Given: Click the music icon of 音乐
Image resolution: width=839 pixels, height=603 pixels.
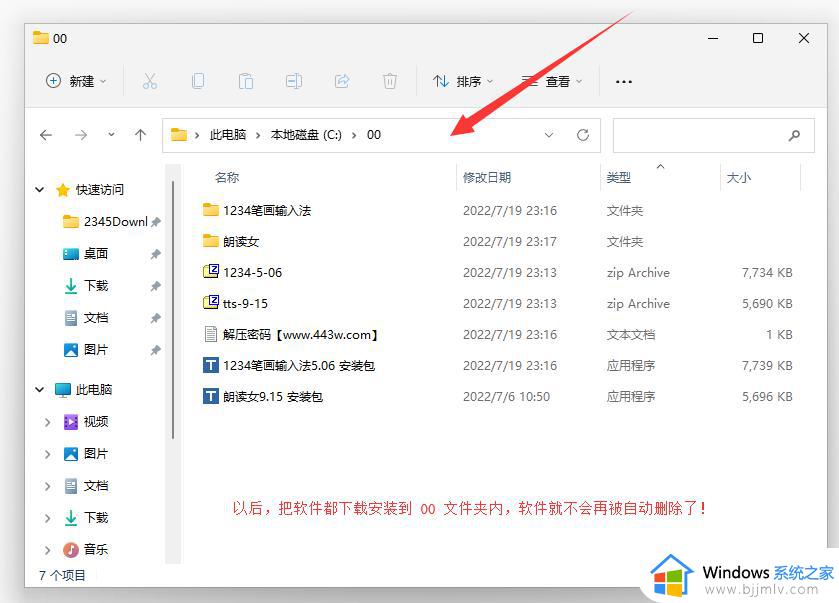Looking at the screenshot, I should coord(71,549).
